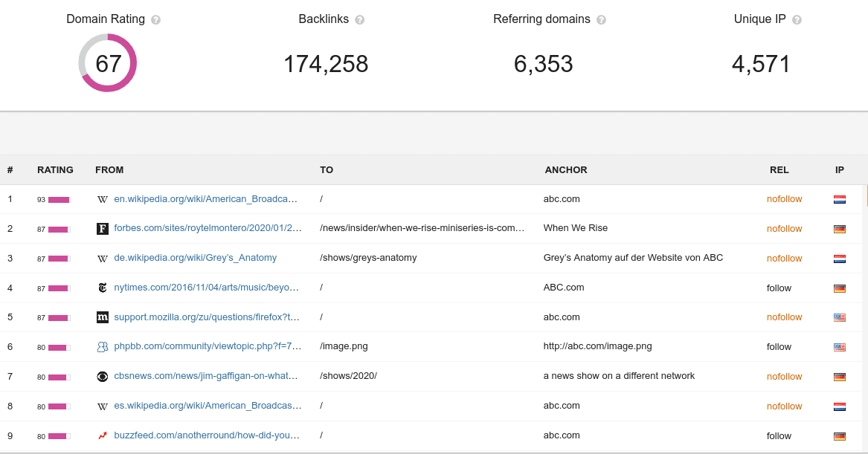Click the CBS News eye favicon
Image resolution: width=868 pixels, height=454 pixels.
[x=103, y=377]
